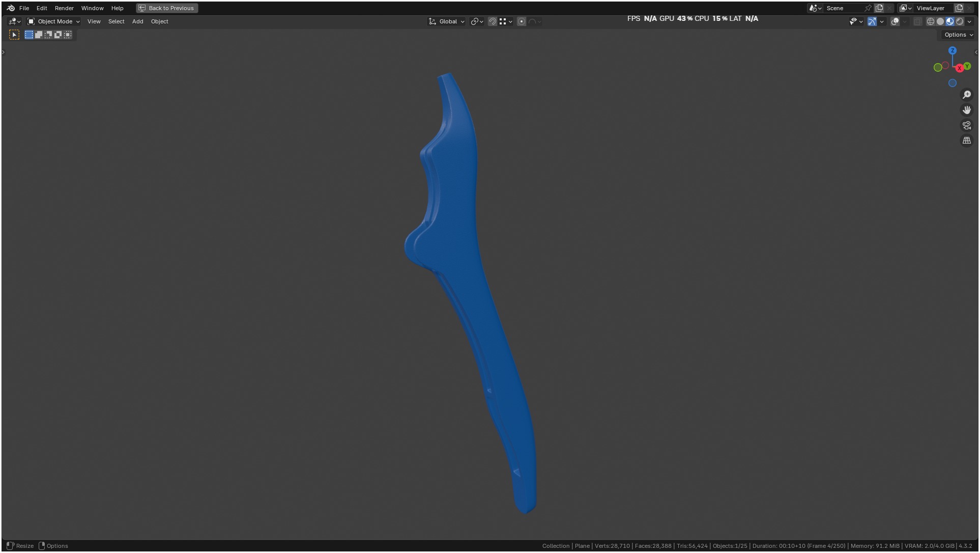The width and height of the screenshot is (980, 553).
Task: Expand the right sidebar region arrow
Action: pos(976,52)
